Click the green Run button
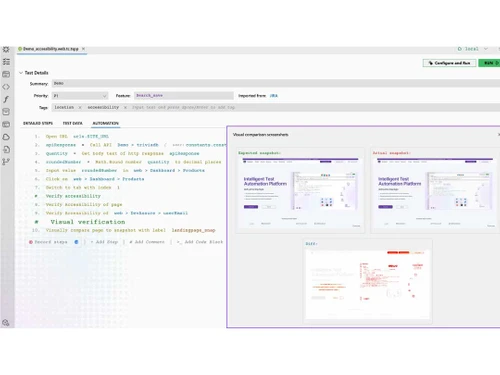The height and width of the screenshot is (375, 500). [x=489, y=63]
